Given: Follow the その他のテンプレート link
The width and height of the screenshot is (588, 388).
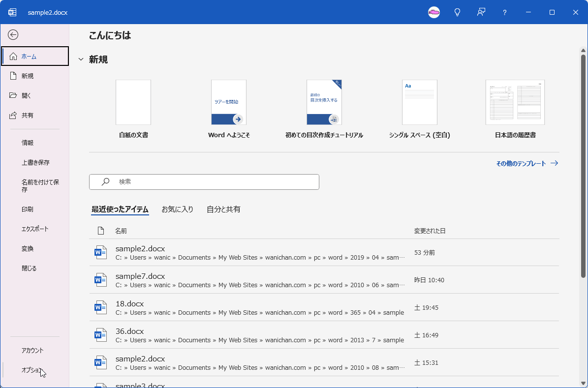Looking at the screenshot, I should click(527, 163).
